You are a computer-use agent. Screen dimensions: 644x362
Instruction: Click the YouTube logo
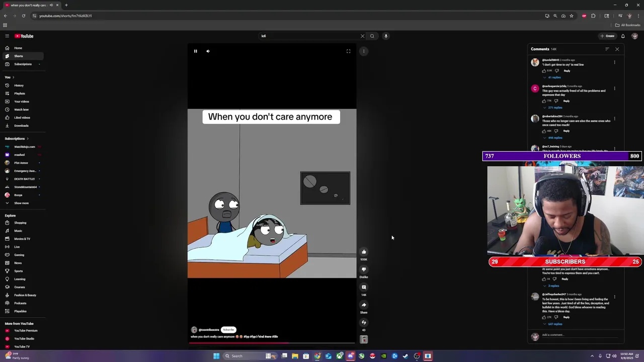coord(24,36)
